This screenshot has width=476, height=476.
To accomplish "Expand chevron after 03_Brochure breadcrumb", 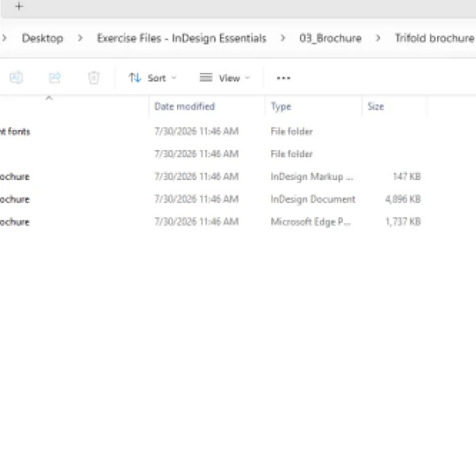I will 378,38.
